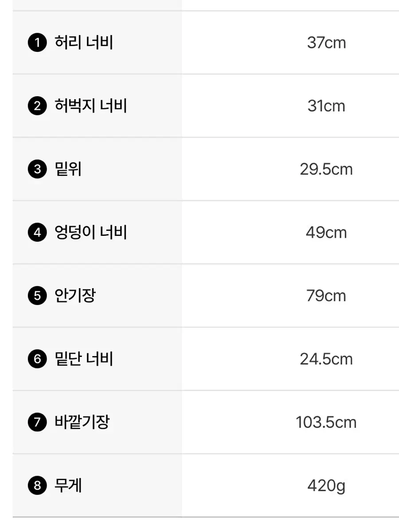Screen dimensions: 399x532
Task: Click the number 5 circle icon
Action: (x=37, y=296)
